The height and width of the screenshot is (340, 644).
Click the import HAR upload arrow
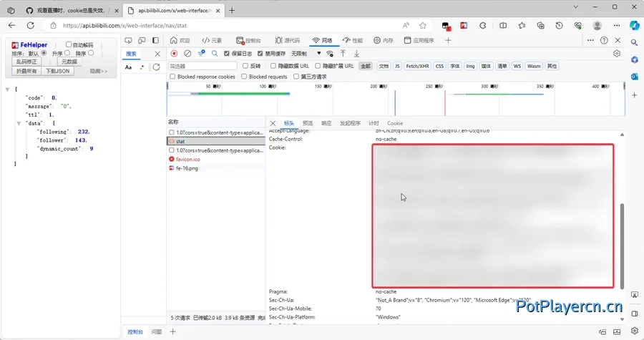[x=343, y=54]
